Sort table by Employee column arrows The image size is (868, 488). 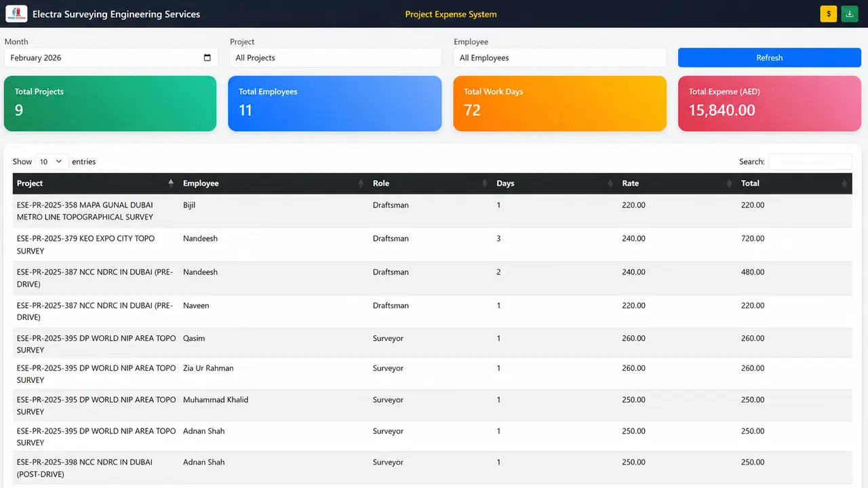tap(361, 184)
